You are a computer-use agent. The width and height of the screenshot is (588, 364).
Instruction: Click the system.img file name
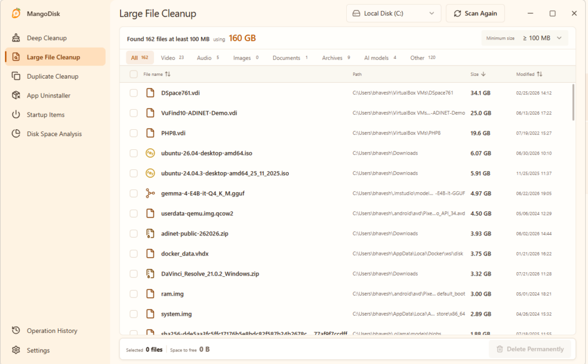tap(176, 314)
